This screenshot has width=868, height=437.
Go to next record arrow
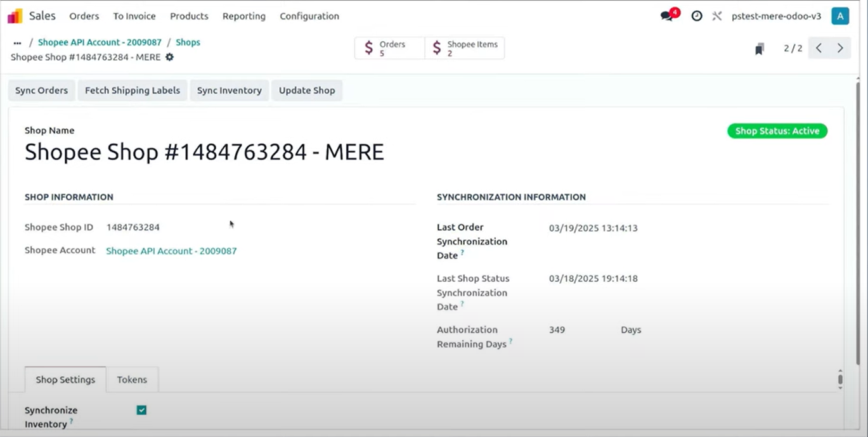pos(840,48)
